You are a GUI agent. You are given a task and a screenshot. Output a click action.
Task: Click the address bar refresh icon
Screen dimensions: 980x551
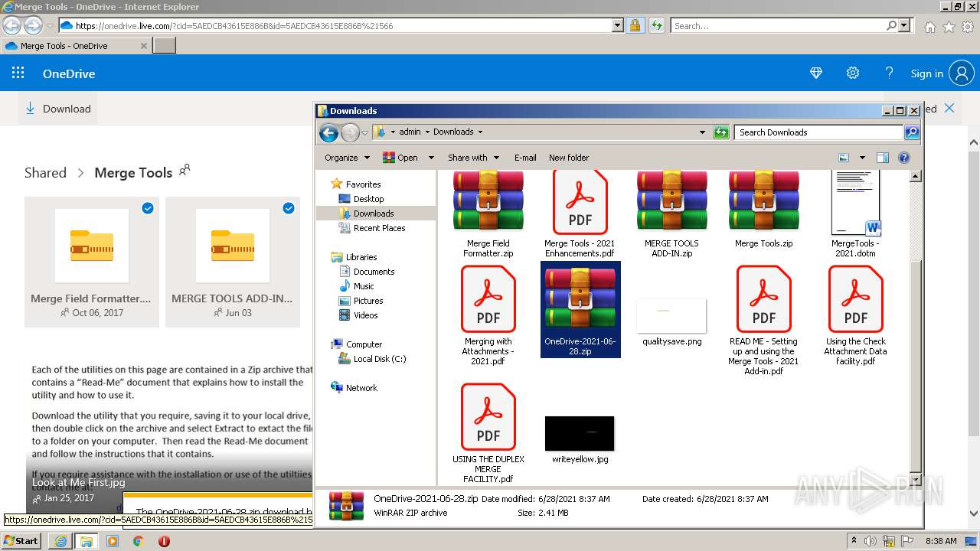(656, 25)
